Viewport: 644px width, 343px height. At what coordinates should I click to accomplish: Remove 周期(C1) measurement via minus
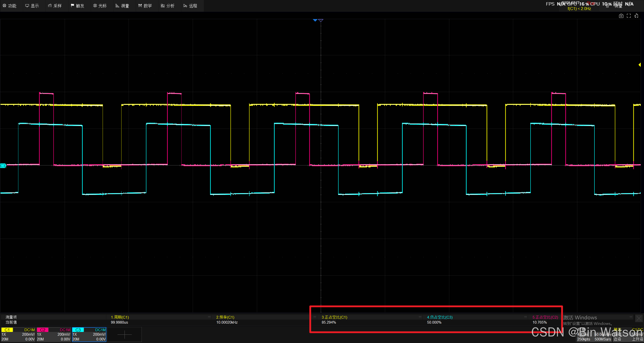[x=209, y=317]
